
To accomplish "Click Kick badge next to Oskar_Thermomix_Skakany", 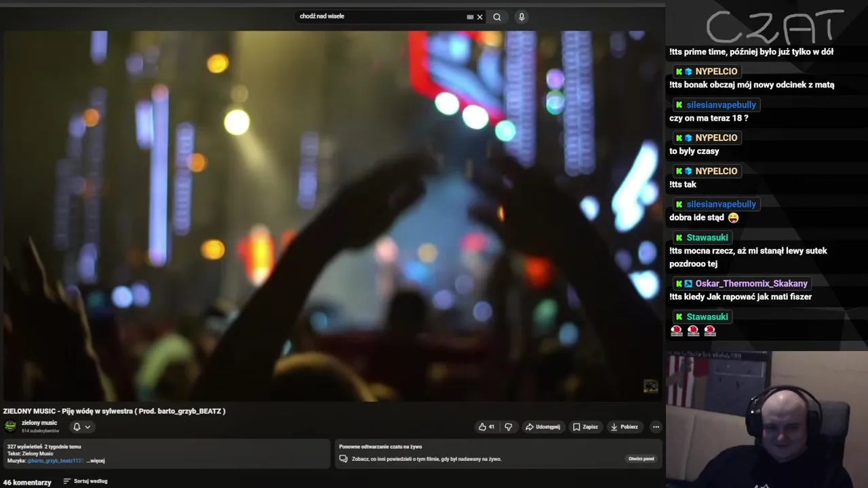I will (x=679, y=283).
